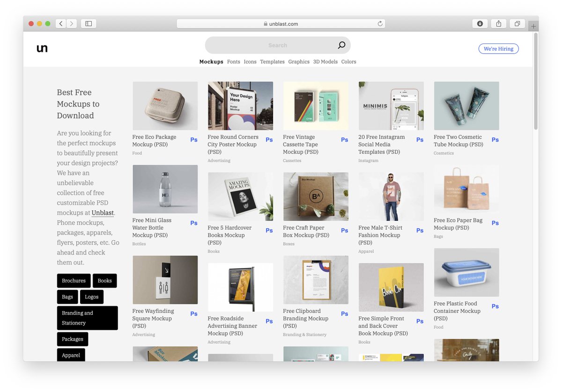Viewport: 562px width, 392px height.
Task: Click the We're Hiring button
Action: click(x=498, y=49)
